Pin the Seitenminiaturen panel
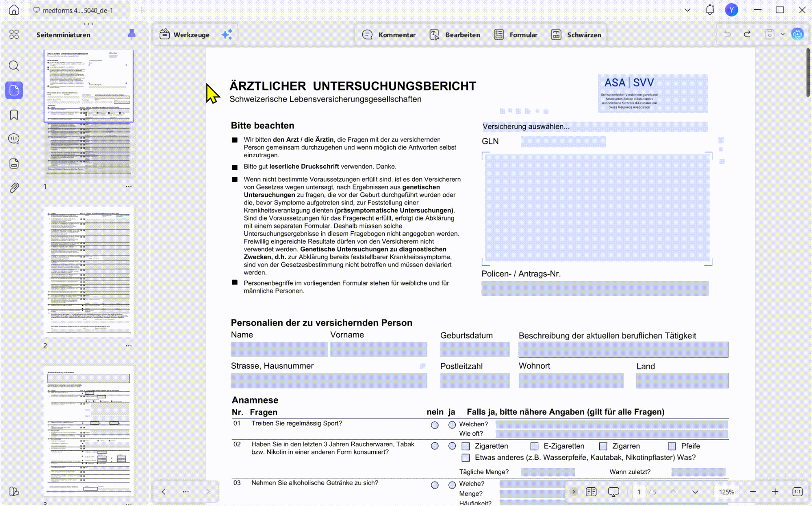The height and width of the screenshot is (506, 812). [131, 34]
